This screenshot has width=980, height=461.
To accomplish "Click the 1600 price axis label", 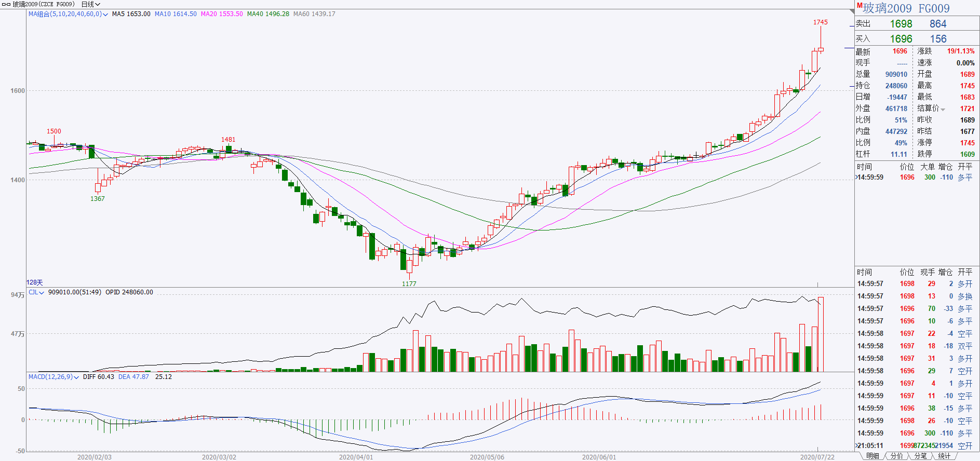I will pos(18,91).
